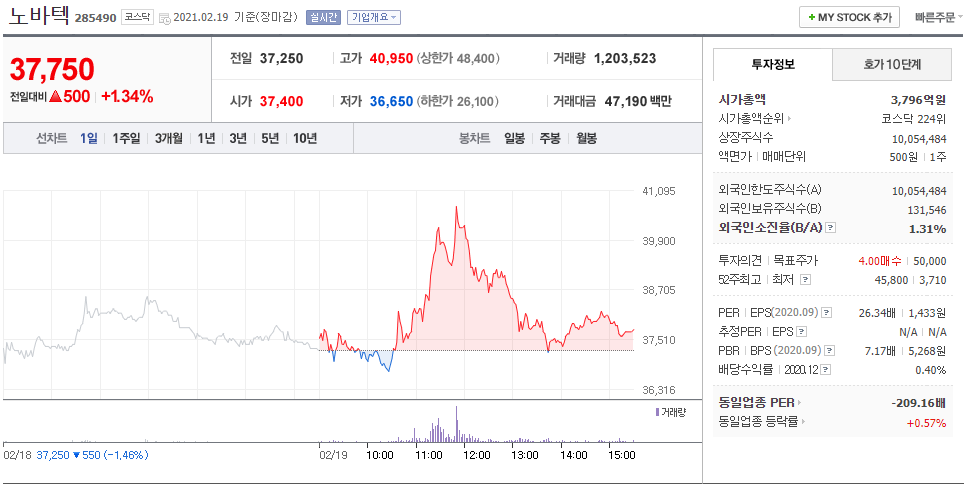Image resolution: width=967 pixels, height=484 pixels.
Task: Expand the 빠른주문 dropdown
Action: pos(939,17)
